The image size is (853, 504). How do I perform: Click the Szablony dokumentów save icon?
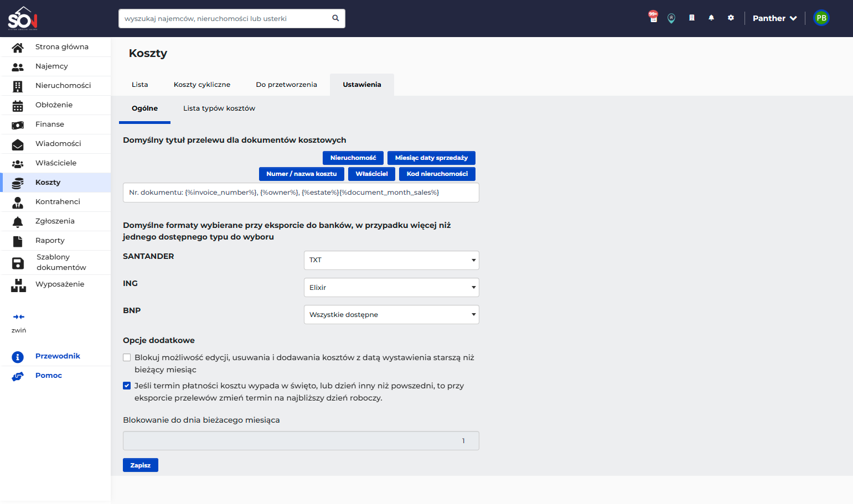(18, 263)
